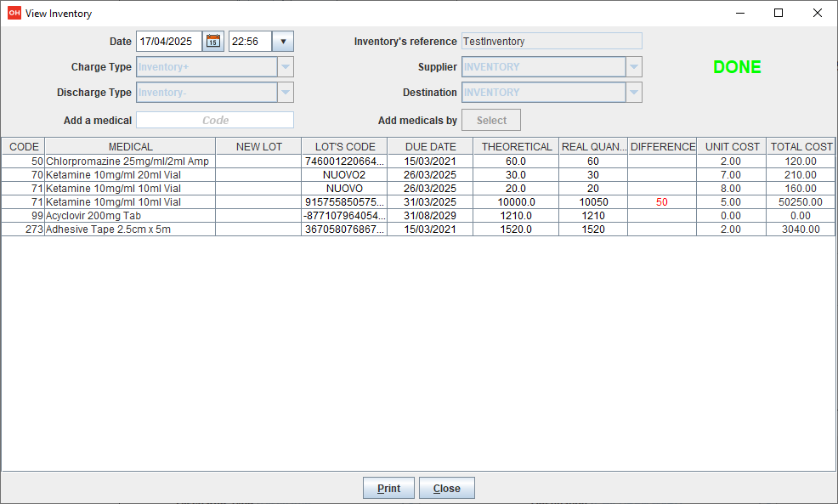Click the red difference value 50
Viewport: 838px width, 504px height.
(x=662, y=202)
